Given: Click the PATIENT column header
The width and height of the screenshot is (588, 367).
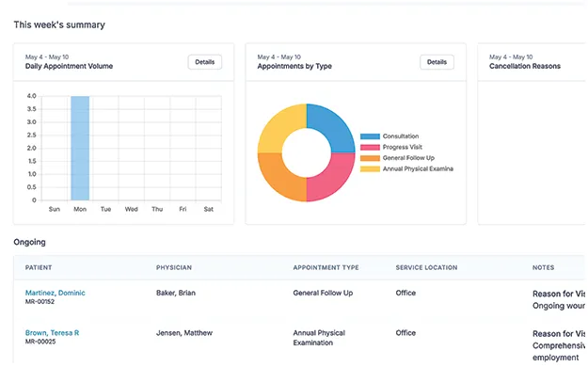Looking at the screenshot, I should coord(39,267).
